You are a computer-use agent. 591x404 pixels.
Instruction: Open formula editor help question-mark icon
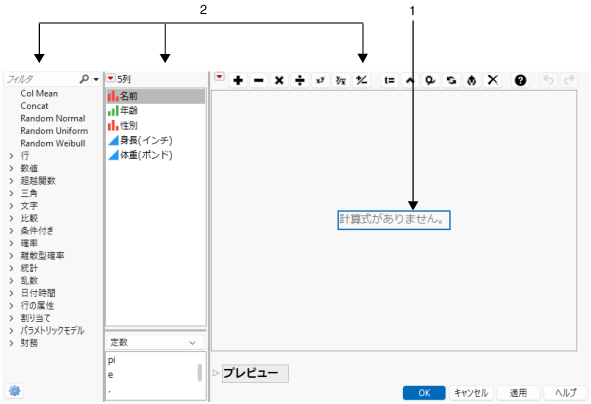pyautogui.click(x=521, y=80)
